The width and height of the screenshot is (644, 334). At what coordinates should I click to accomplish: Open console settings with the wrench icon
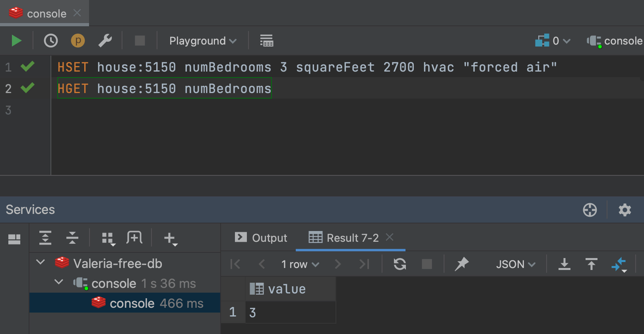105,41
